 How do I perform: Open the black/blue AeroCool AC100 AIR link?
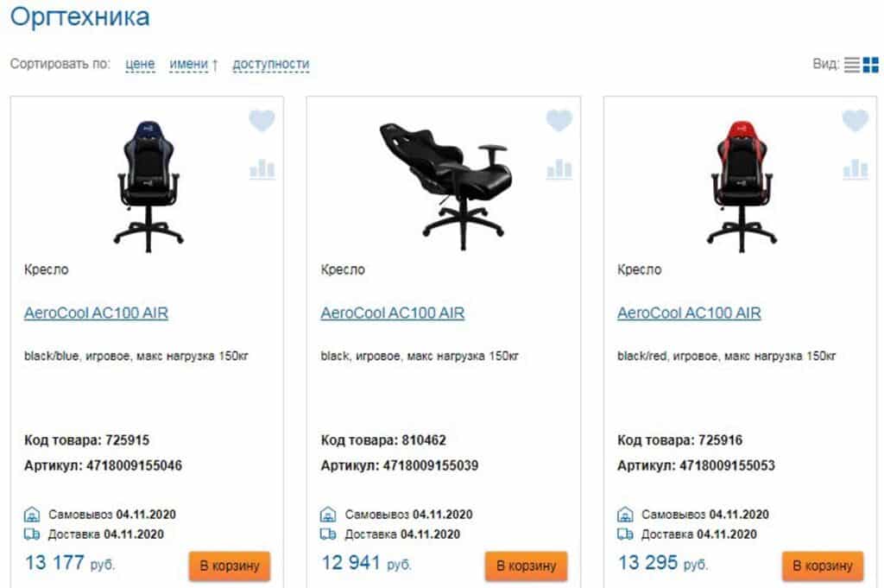(96, 313)
